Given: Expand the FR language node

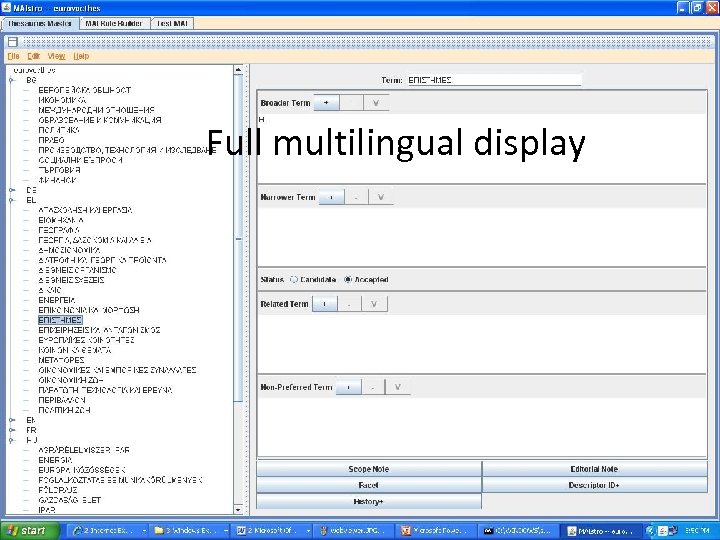Looking at the screenshot, I should coord(12,430).
